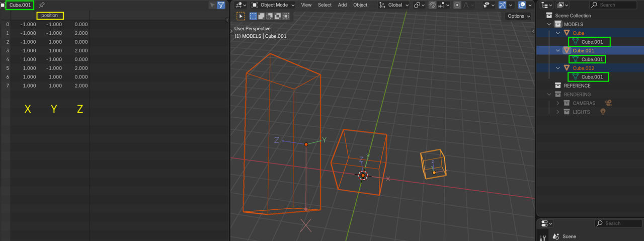Open the Tool properties tab icon

542,237
